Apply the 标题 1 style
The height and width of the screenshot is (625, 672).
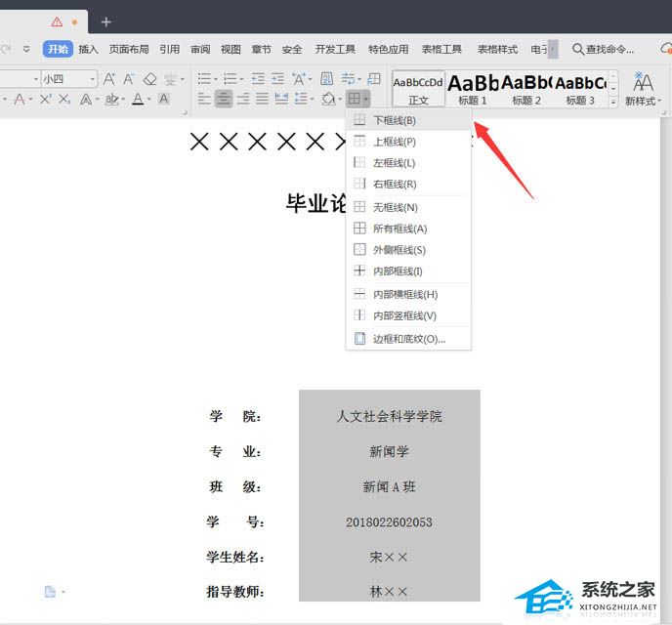473,89
